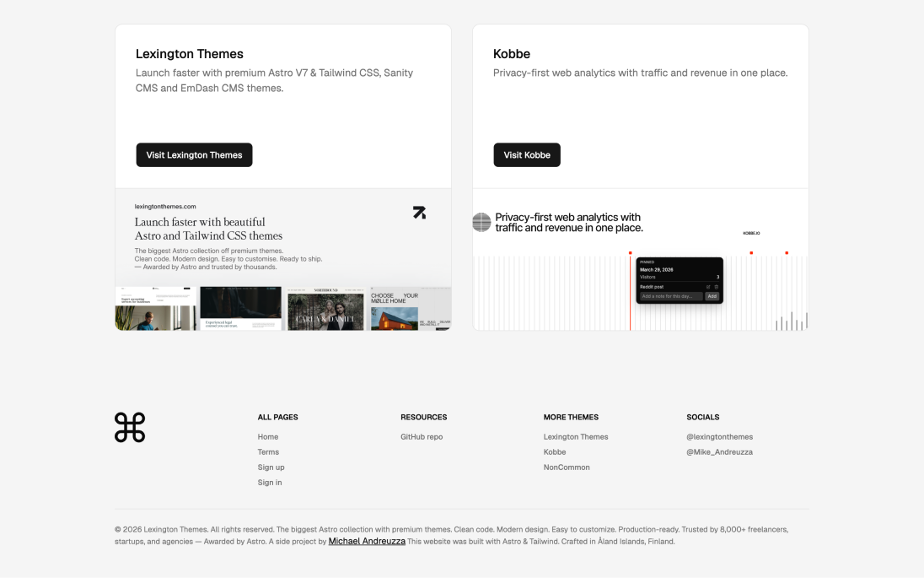Open the NonCommon theme link
924x578 pixels.
click(567, 467)
